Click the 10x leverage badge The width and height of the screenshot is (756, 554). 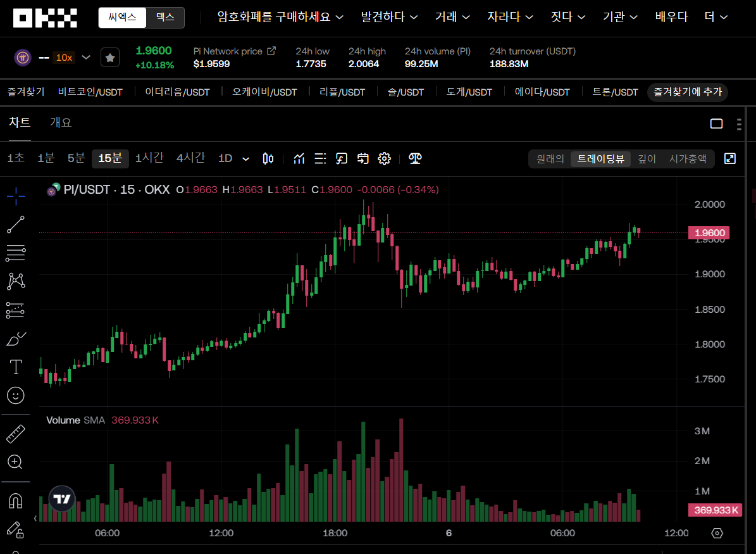tap(64, 58)
